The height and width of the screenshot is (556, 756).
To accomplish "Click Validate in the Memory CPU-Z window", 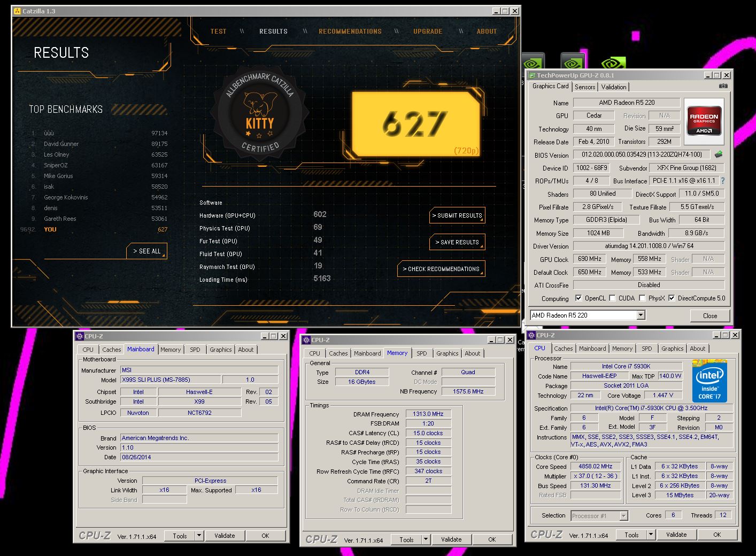I will [451, 539].
